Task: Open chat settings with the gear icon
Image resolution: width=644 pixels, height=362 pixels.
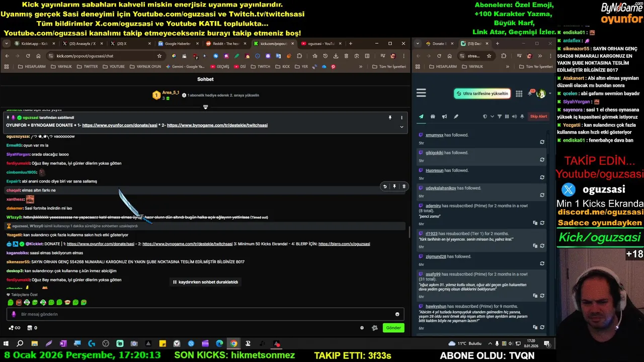Action: (x=362, y=328)
